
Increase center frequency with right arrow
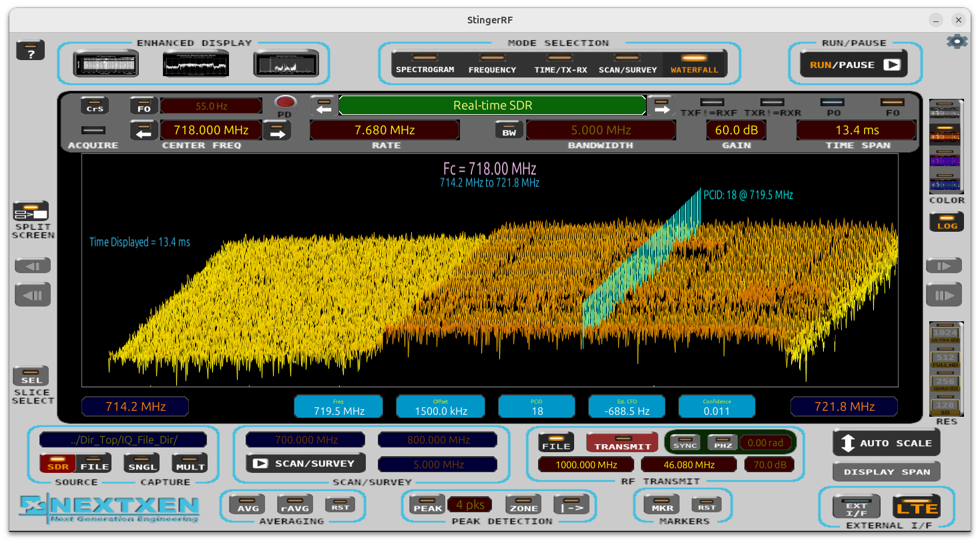coord(276,130)
